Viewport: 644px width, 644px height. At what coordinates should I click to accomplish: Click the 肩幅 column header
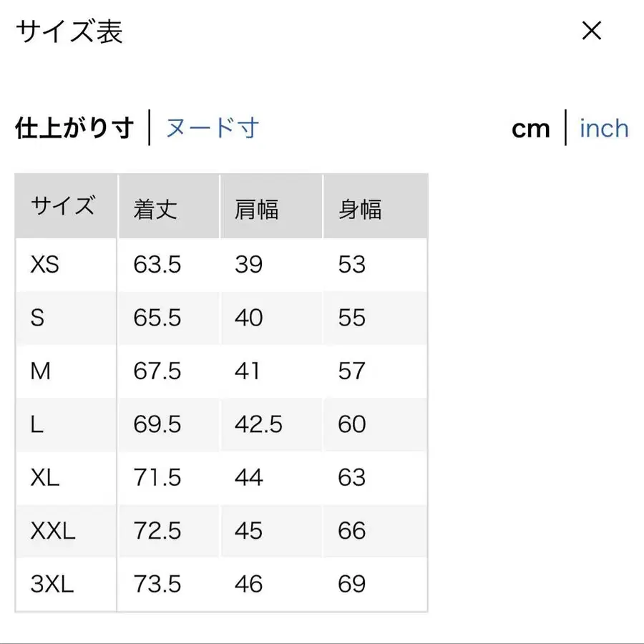click(x=256, y=209)
